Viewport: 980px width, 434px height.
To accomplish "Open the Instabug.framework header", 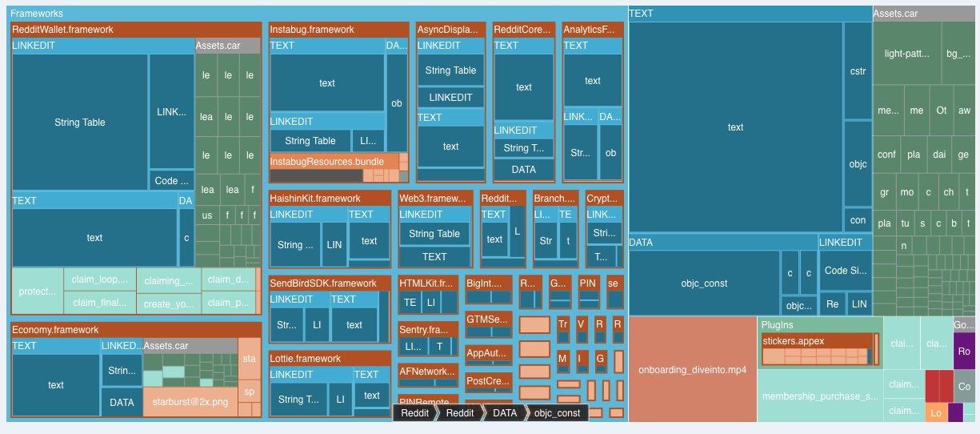I will (x=338, y=30).
